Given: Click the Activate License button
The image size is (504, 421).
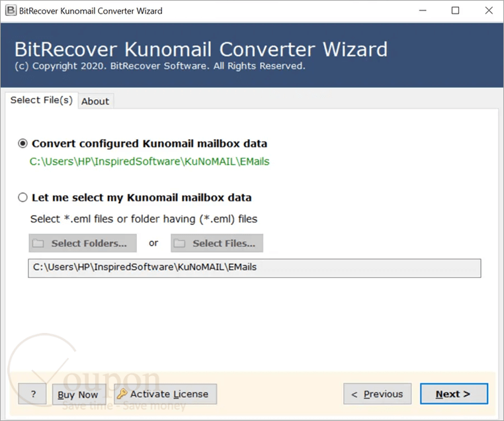Looking at the screenshot, I should point(165,394).
